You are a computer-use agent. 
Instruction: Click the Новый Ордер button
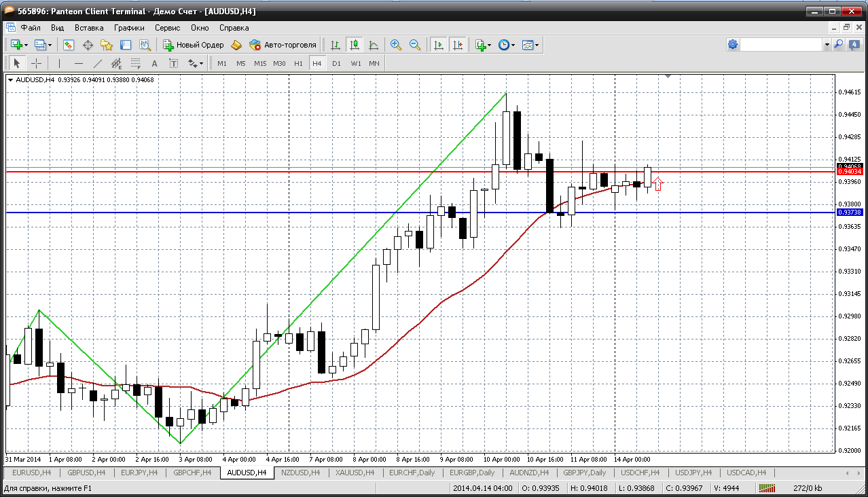pos(194,45)
